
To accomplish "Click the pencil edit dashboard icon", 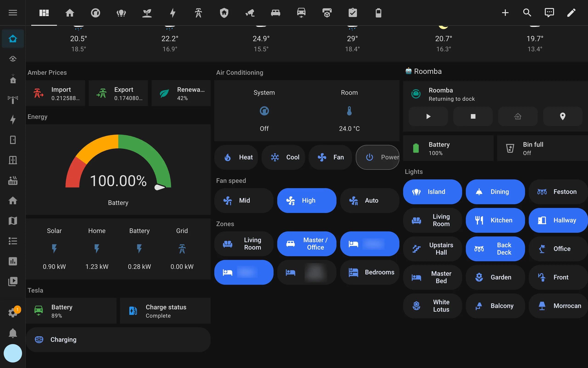I will (x=571, y=13).
